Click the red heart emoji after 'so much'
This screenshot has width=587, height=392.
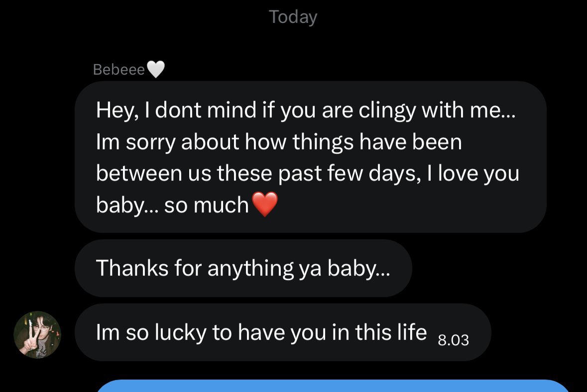pos(265,204)
